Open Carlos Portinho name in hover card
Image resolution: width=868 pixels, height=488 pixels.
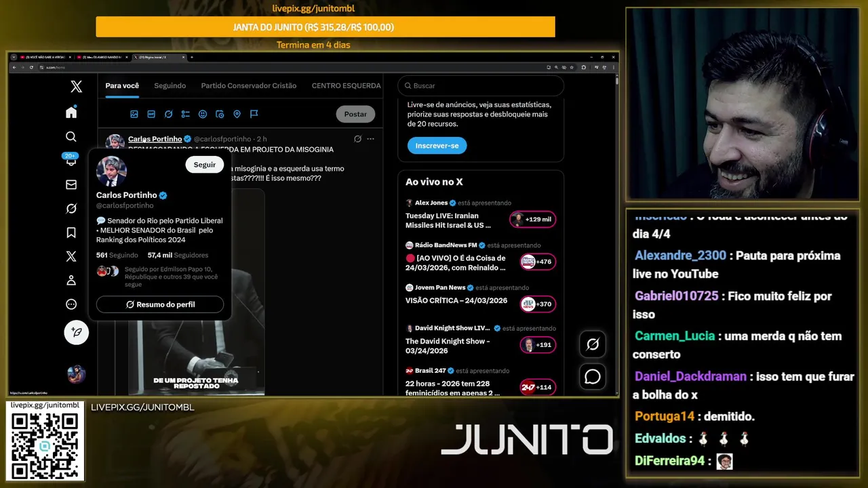tap(126, 195)
